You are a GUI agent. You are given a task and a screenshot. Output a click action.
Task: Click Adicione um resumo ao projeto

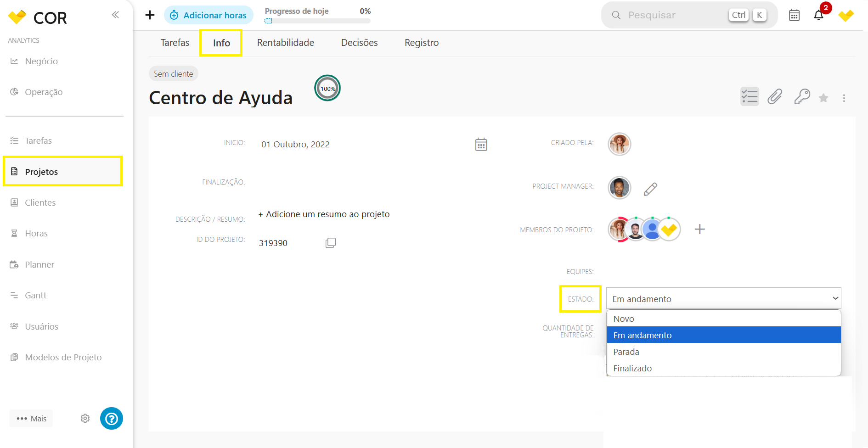point(324,214)
